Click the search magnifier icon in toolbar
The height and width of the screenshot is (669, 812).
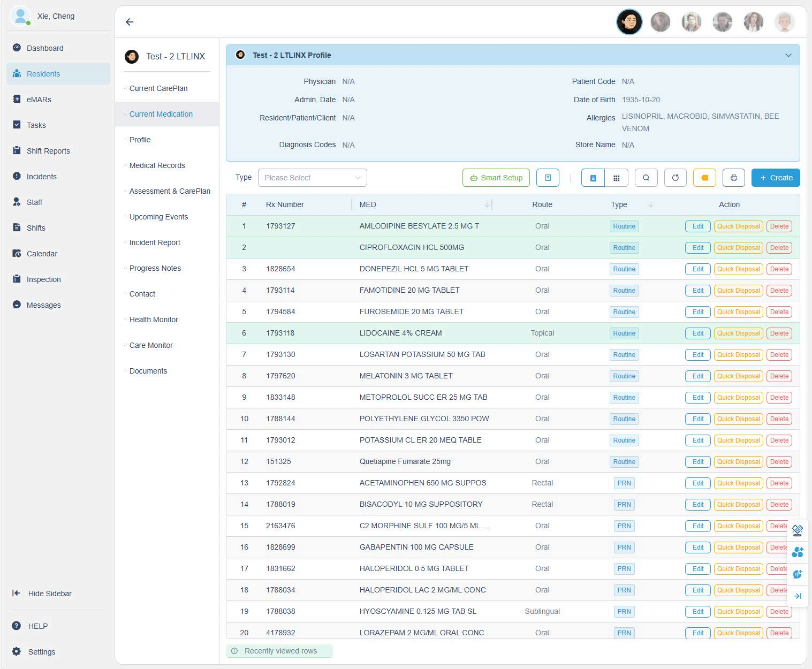(646, 178)
